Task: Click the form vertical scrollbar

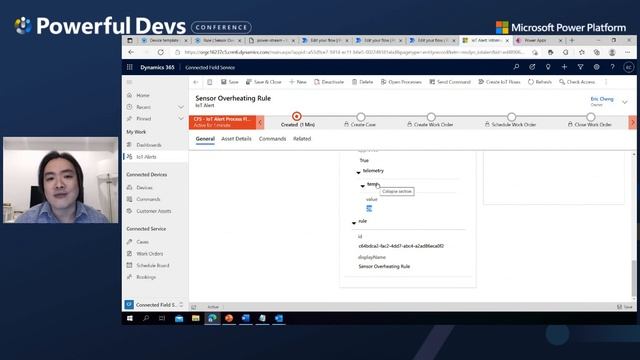Action: (x=634, y=278)
